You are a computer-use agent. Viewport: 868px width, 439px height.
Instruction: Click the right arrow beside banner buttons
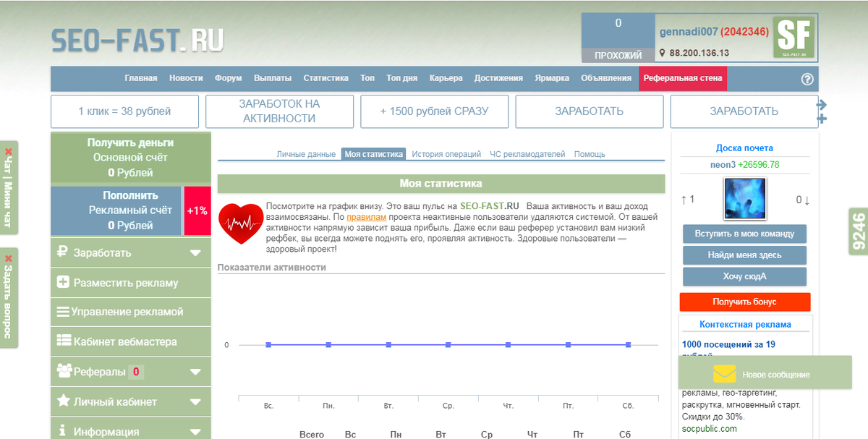coord(821,105)
